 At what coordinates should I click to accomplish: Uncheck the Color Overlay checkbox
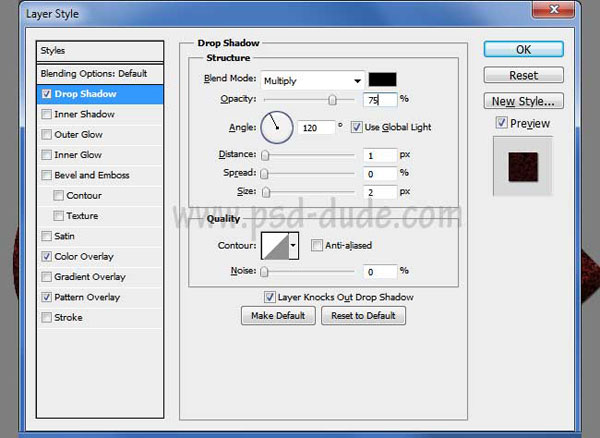tap(46, 256)
